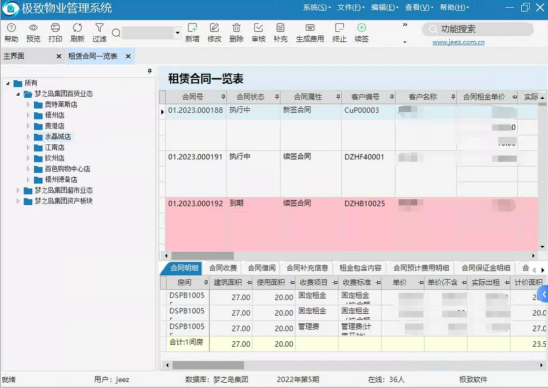Close the 租赁合同一览表 tab
Screen dimensions: 548x388
[128, 56]
